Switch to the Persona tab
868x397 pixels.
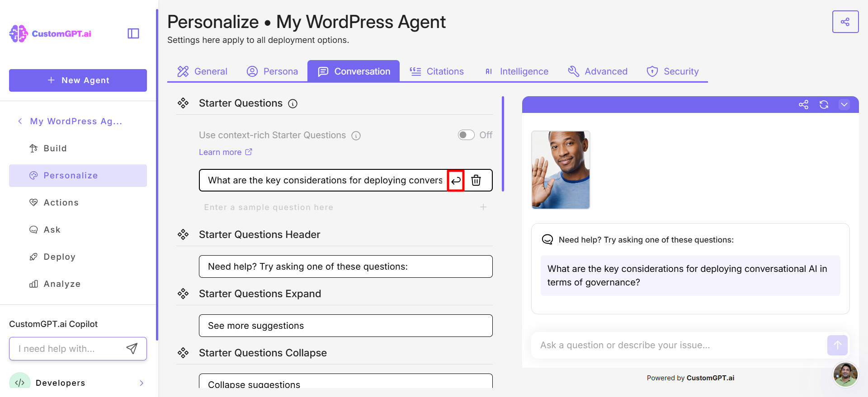click(272, 71)
